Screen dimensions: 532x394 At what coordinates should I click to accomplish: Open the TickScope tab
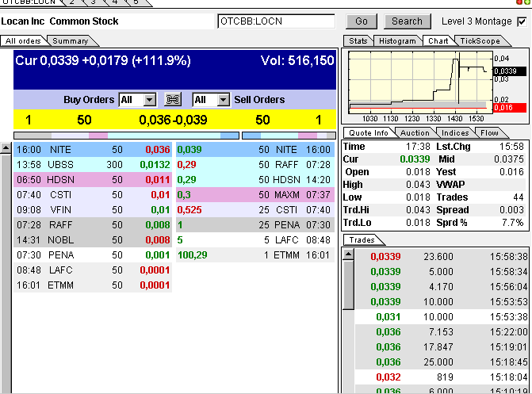click(x=479, y=40)
